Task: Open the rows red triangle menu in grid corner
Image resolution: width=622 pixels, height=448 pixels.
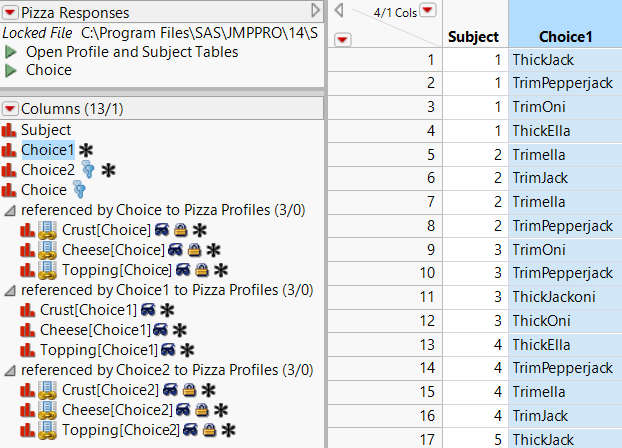Action: 342,39
